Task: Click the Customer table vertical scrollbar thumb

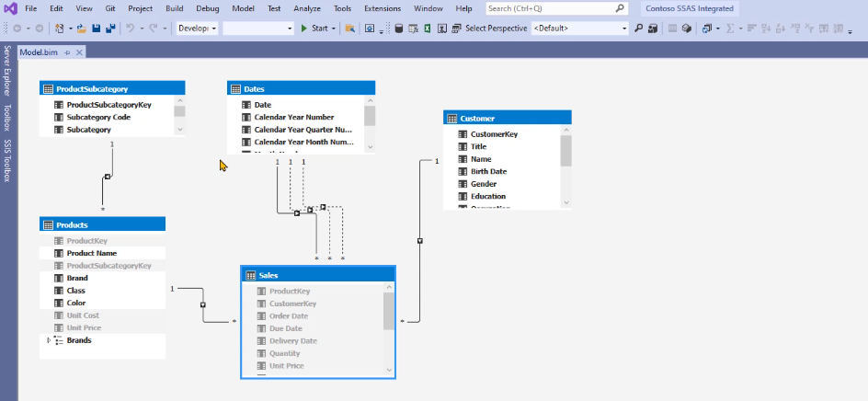Action: pos(565,151)
